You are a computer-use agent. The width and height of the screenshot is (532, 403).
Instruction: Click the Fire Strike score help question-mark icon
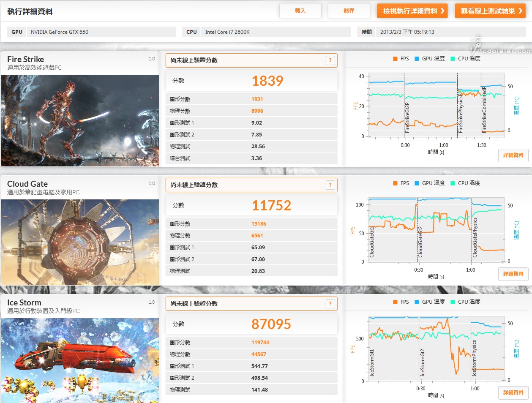click(x=330, y=60)
